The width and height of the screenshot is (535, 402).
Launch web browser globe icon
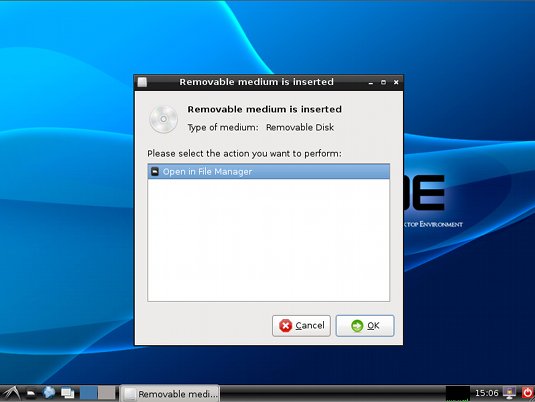[49, 393]
